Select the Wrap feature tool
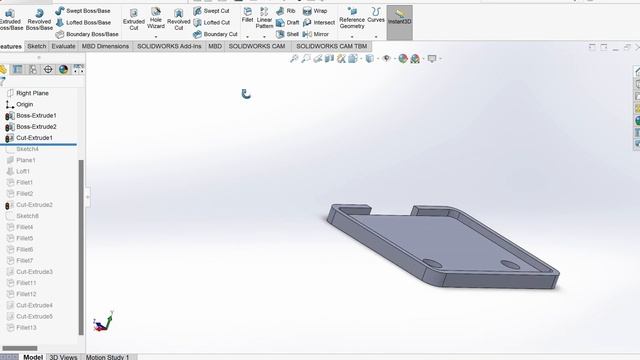This screenshot has height=360, width=640. click(315, 11)
